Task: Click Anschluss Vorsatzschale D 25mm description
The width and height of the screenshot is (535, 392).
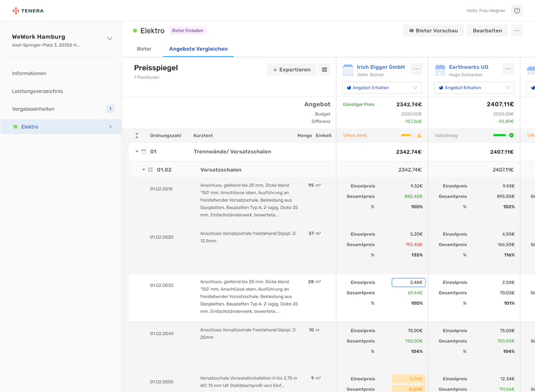Action: point(248,333)
